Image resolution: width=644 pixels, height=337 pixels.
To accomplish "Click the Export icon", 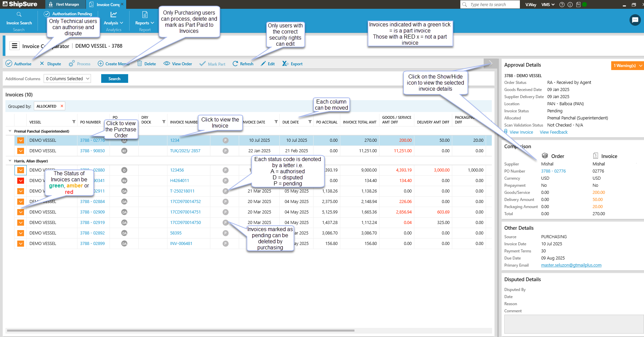I will [285, 64].
